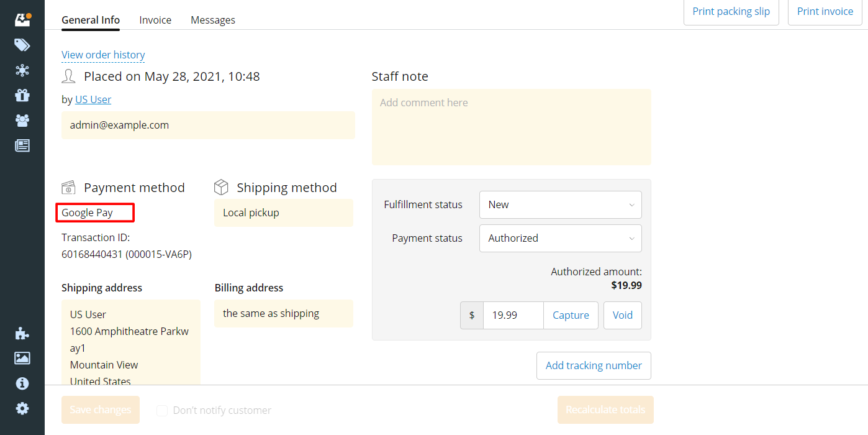This screenshot has height=435, width=868.
Task: Click the shipping method box icon
Action: pos(221,187)
